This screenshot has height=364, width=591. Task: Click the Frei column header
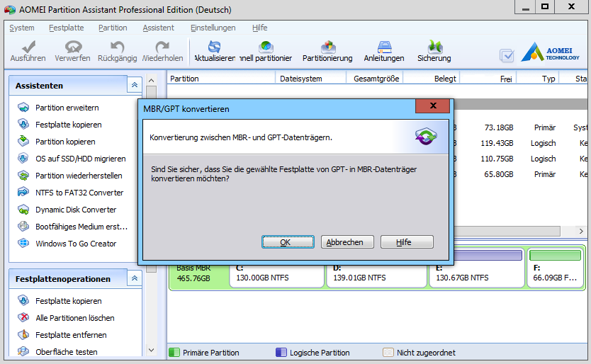point(488,79)
